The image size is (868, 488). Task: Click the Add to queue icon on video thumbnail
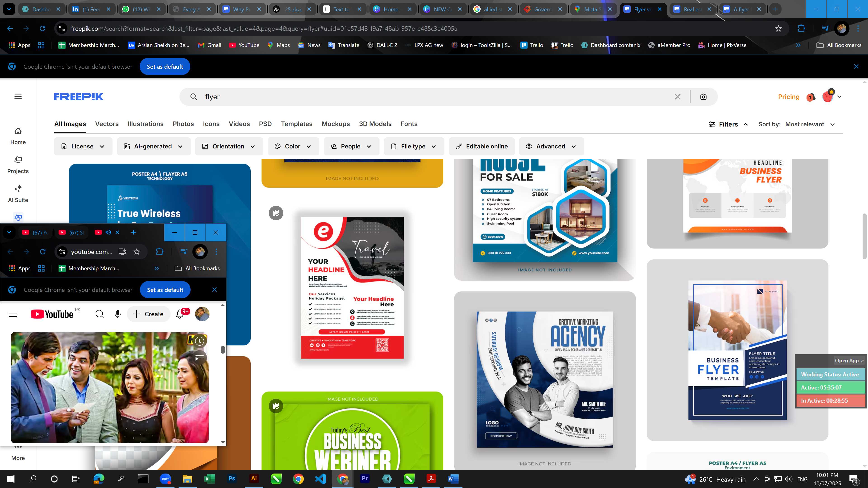(x=199, y=357)
